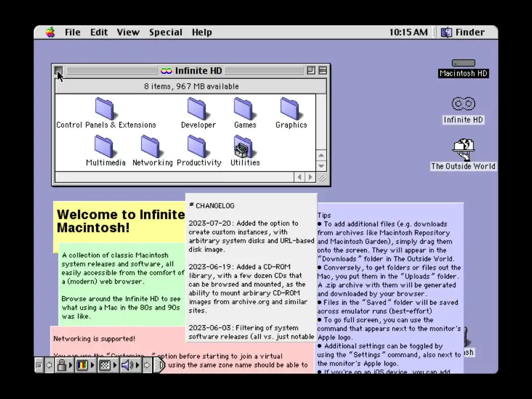Click the 2023-07-20 changelog entry
The image size is (532, 399).
(251, 236)
